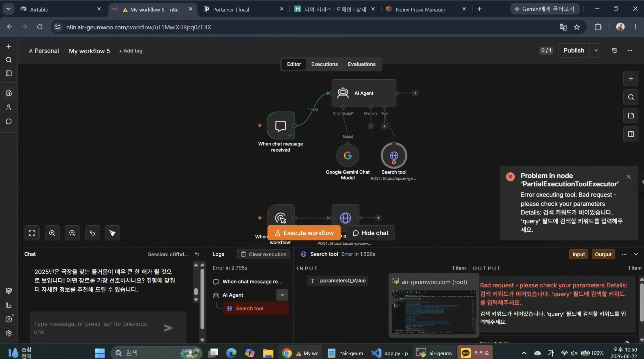This screenshot has height=359, width=644.
Task: Select the When chat message received node
Action: [281, 125]
